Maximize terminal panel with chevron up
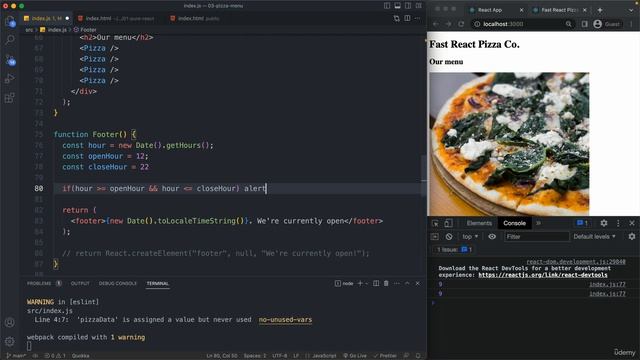640x360 pixels. click(407, 283)
